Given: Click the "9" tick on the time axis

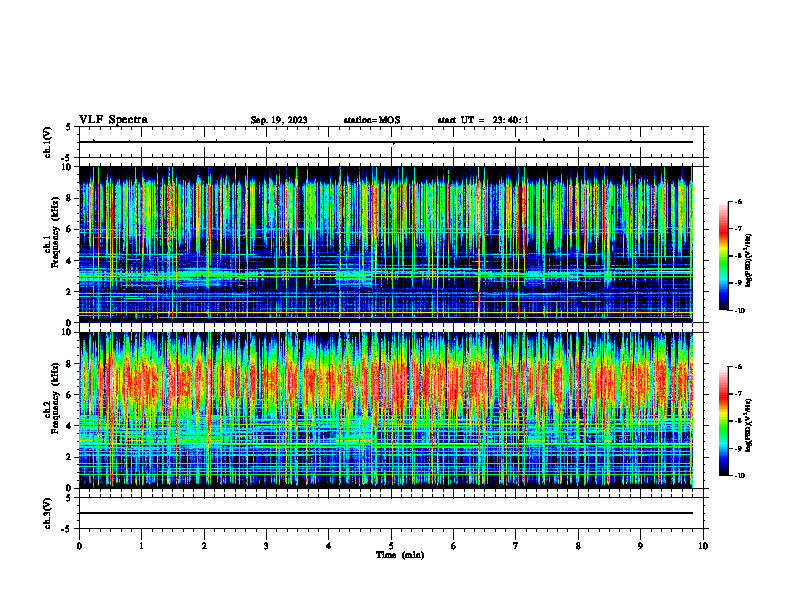Looking at the screenshot, I should pyautogui.click(x=640, y=546).
